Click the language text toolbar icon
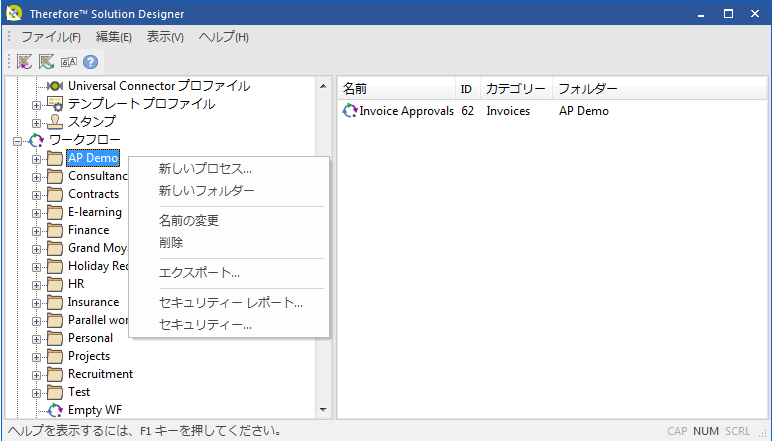 tap(69, 62)
